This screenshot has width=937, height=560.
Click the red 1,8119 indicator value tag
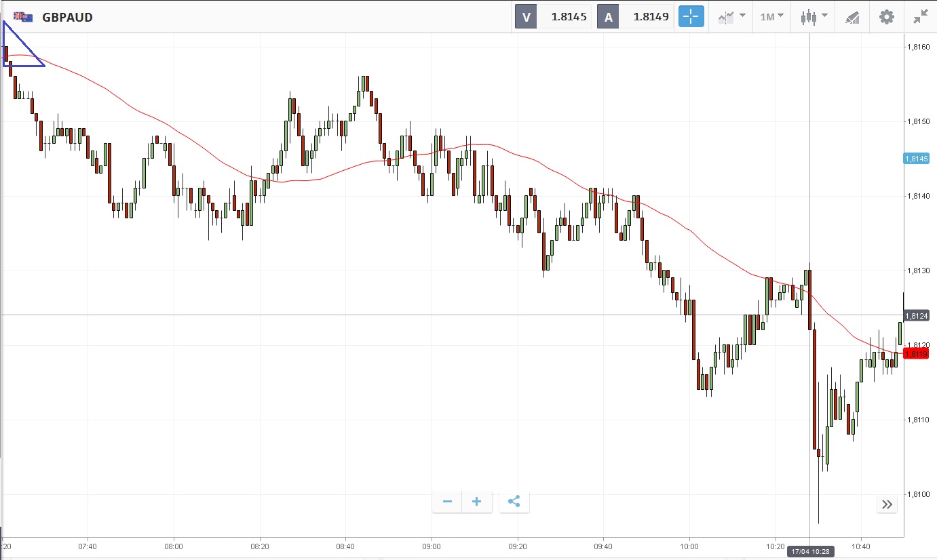916,353
